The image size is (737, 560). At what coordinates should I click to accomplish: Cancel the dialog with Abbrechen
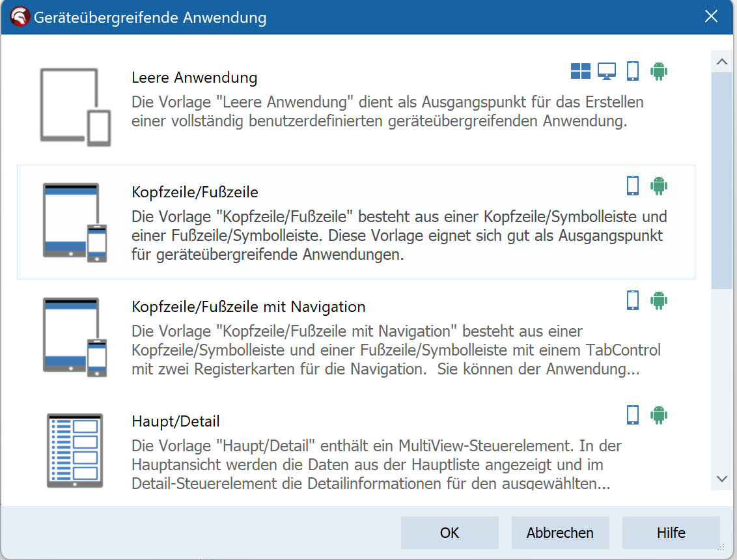[x=560, y=533]
